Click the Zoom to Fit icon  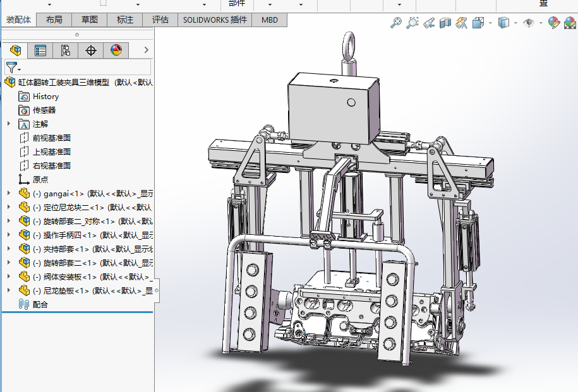coord(396,23)
